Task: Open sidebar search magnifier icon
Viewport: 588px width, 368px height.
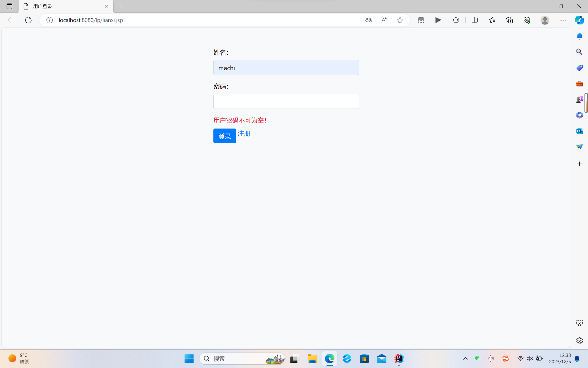Action: (x=579, y=52)
